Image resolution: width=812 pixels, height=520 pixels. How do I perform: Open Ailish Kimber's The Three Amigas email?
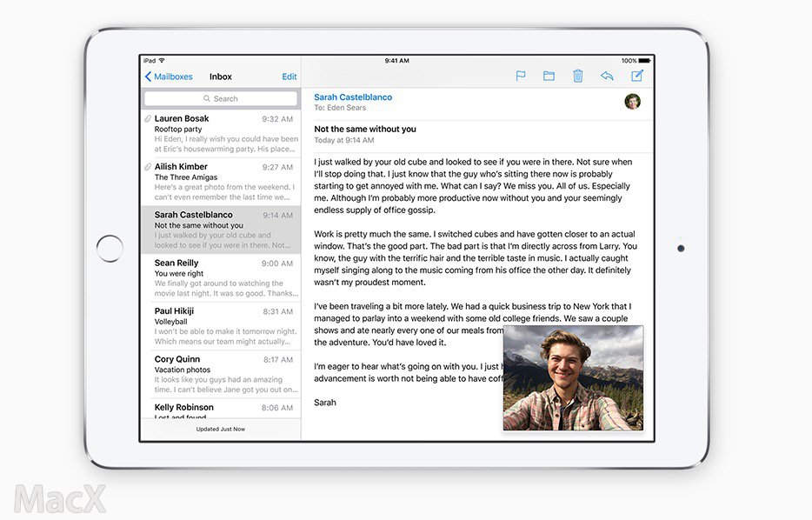221,181
